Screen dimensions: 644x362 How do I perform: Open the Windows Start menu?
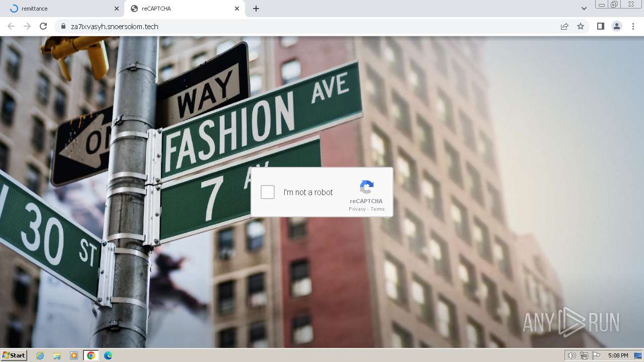(x=14, y=355)
